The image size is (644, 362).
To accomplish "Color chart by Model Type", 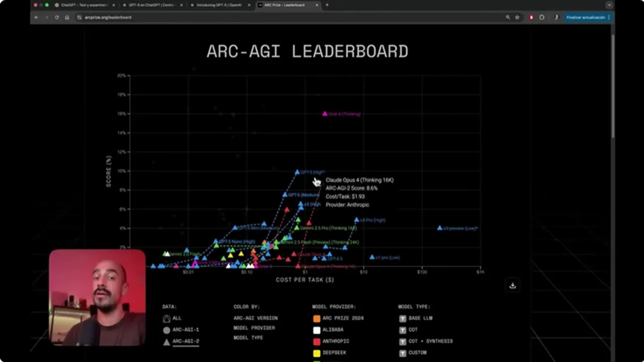I will coord(248,338).
